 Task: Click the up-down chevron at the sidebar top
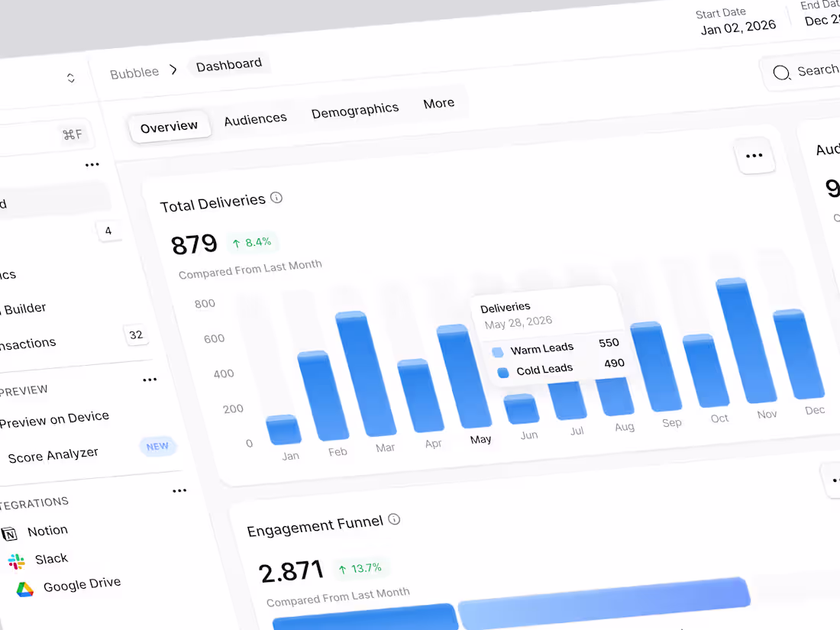click(x=69, y=77)
